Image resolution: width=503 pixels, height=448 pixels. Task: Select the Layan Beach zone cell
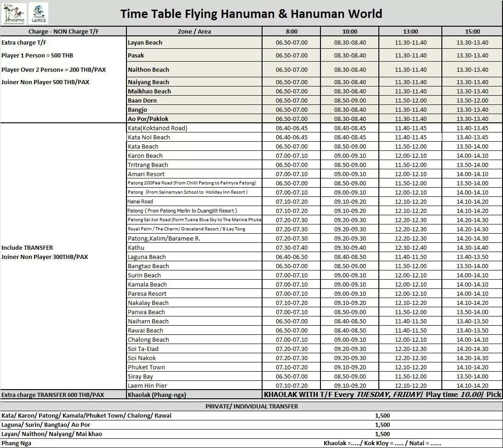(x=145, y=42)
